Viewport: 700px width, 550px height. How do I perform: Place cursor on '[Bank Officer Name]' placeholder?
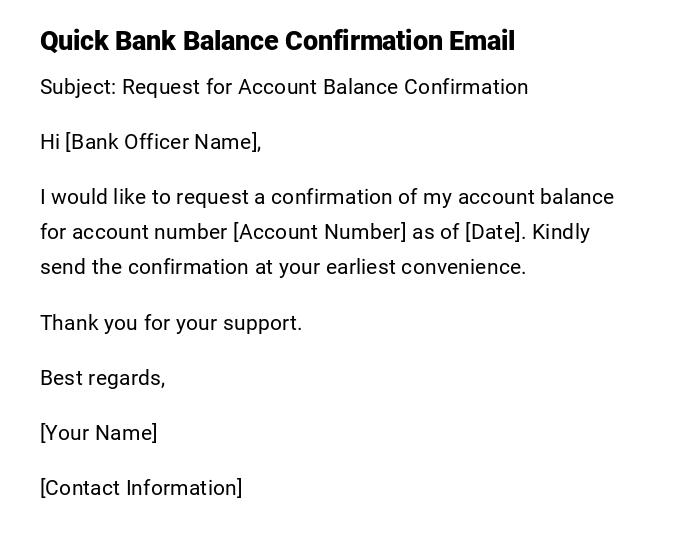coord(161,142)
